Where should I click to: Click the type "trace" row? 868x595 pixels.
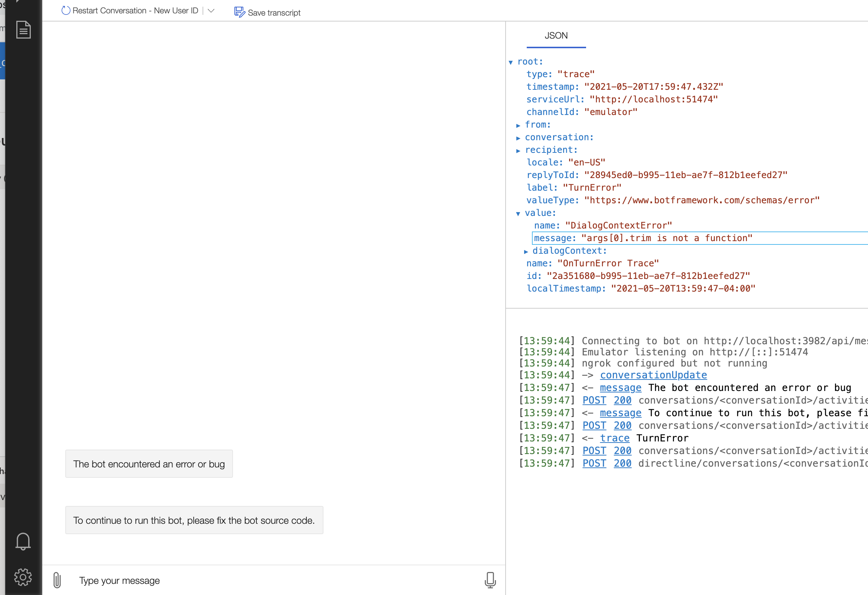click(x=560, y=74)
